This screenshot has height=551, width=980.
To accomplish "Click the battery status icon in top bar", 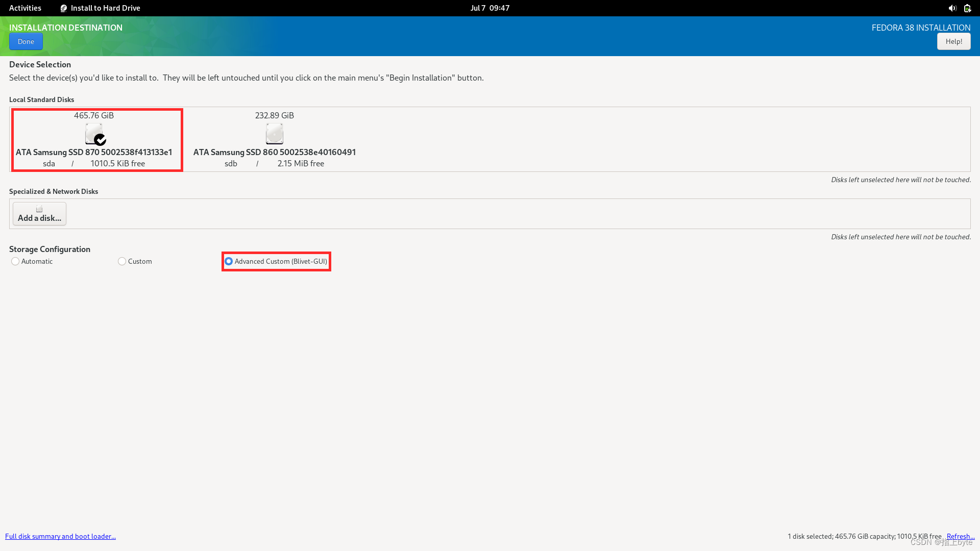I will (x=967, y=8).
